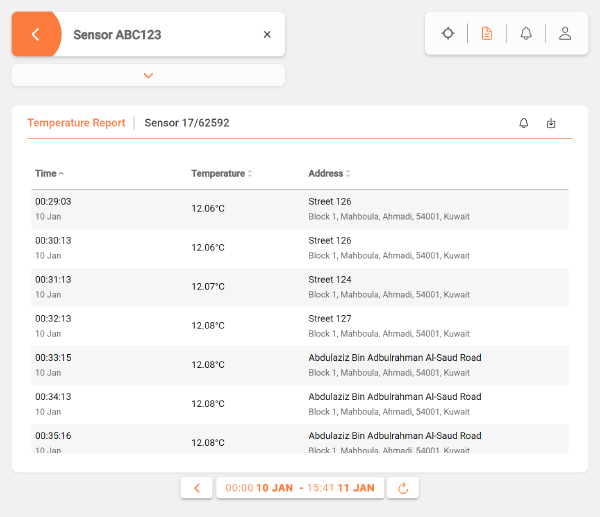Sort by Time column header
This screenshot has height=517, width=600.
(x=49, y=173)
